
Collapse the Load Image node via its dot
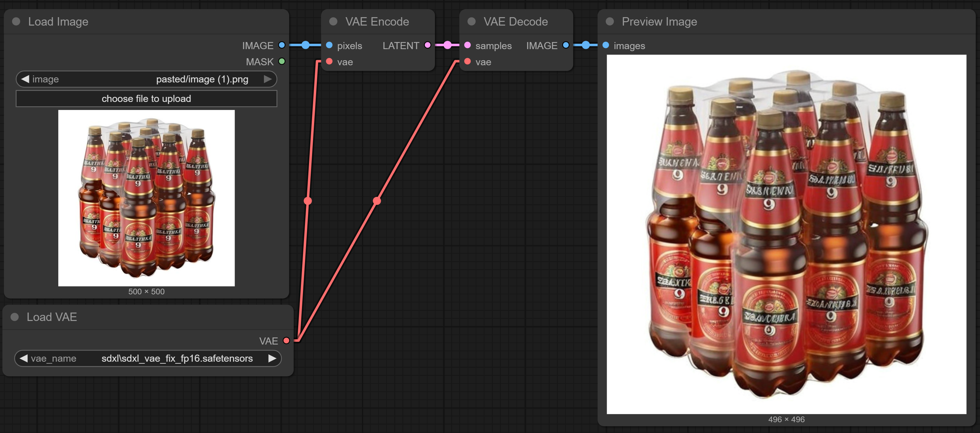pyautogui.click(x=16, y=21)
